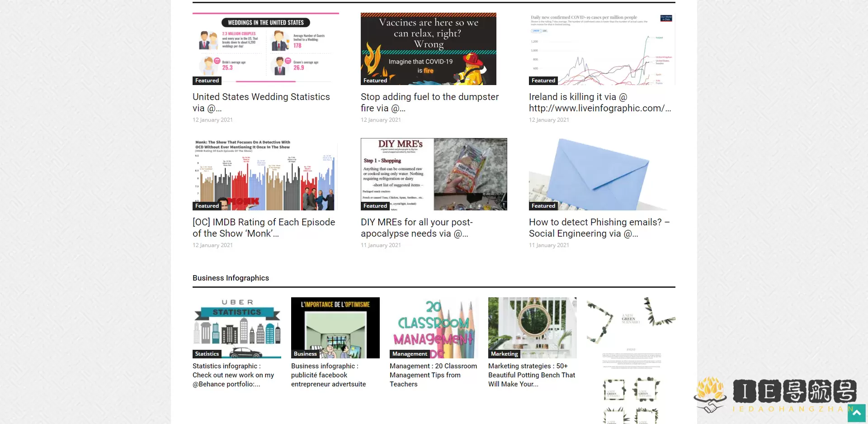This screenshot has width=868, height=424.
Task: Open the L'importance de l'optimisme image
Action: 335,327
